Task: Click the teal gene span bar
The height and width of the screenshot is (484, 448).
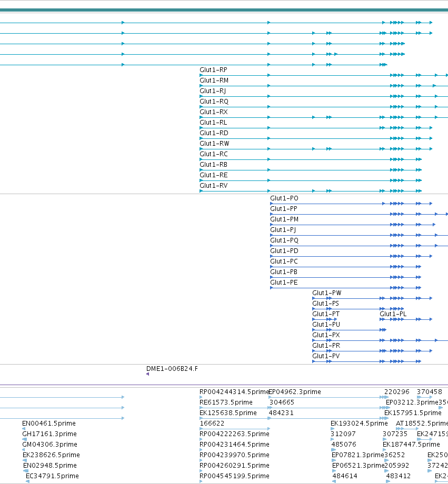Action: (x=224, y=10)
